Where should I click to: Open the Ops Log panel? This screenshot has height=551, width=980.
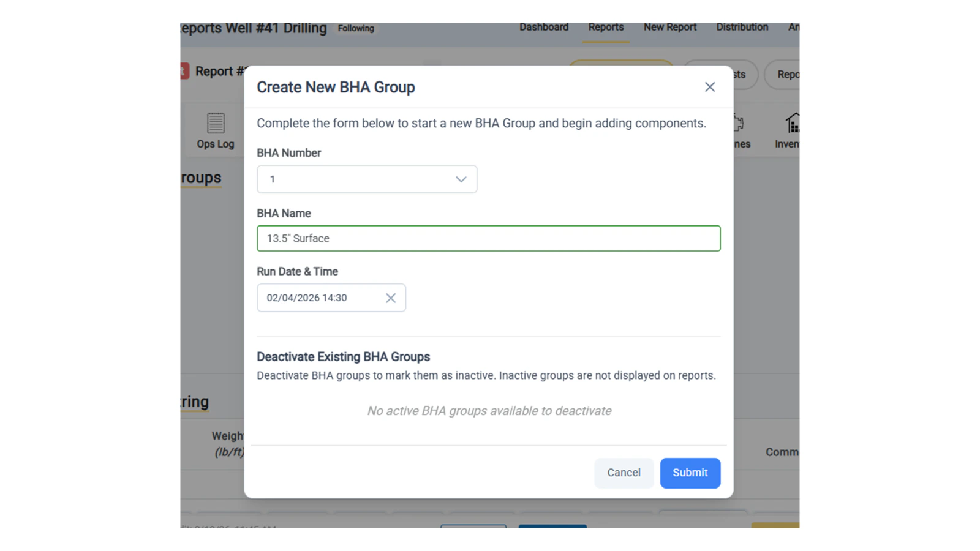[215, 130]
